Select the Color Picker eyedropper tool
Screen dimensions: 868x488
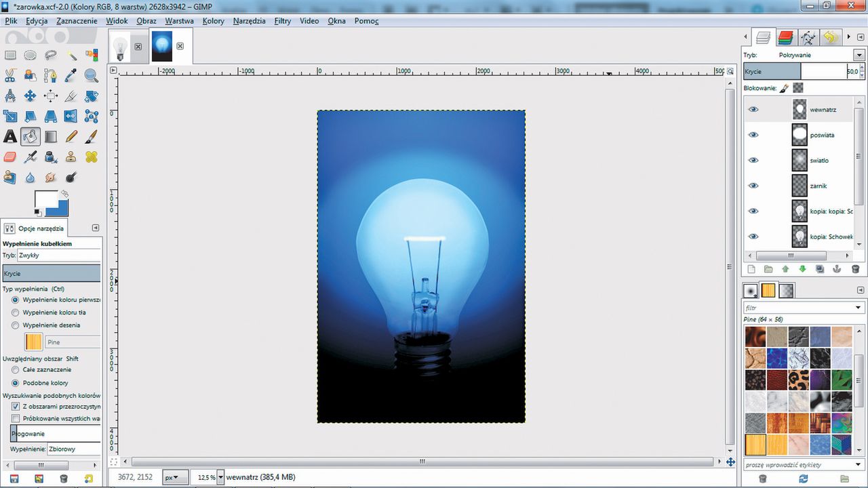pyautogui.click(x=71, y=76)
